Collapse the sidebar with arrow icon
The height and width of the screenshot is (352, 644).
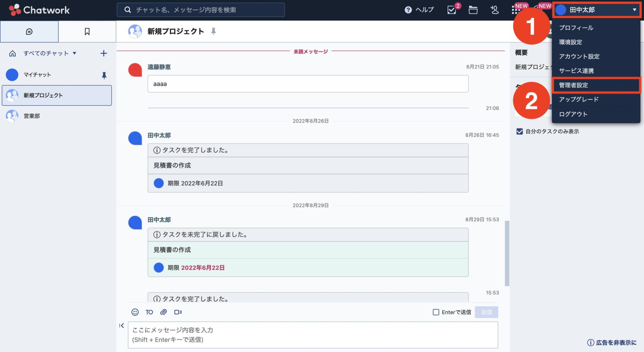(x=121, y=325)
